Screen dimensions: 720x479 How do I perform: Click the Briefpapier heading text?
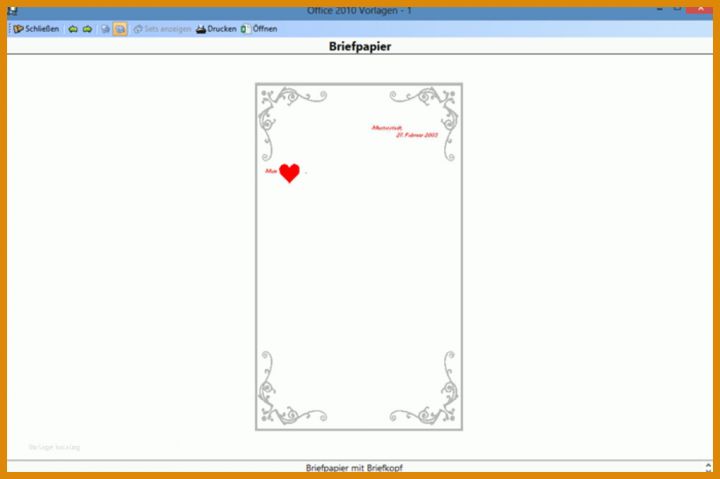(360, 46)
